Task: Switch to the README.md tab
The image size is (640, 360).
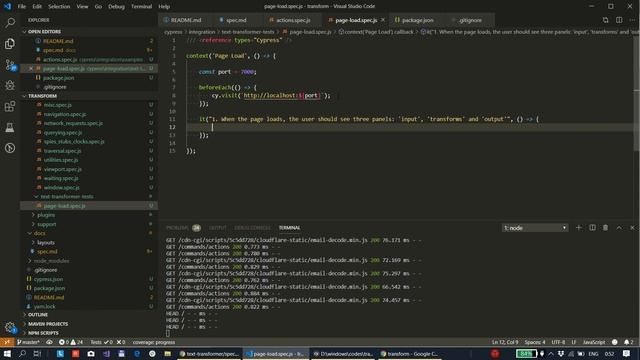Action: click(186, 20)
